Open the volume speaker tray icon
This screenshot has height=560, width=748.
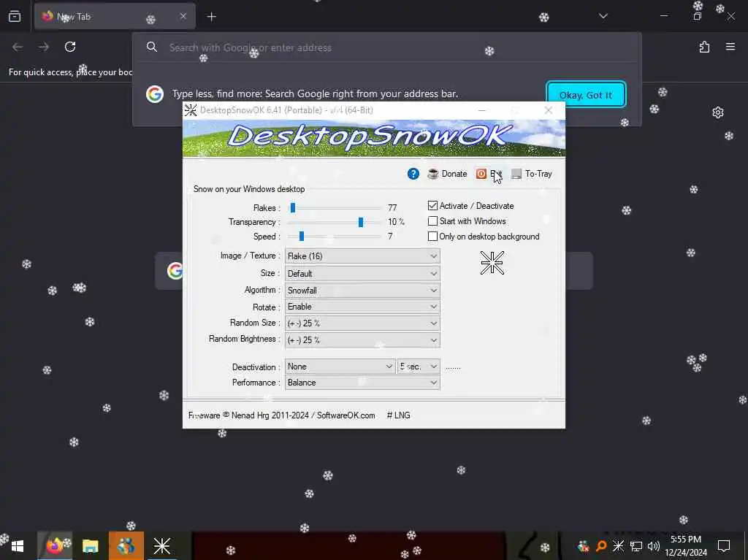(654, 546)
